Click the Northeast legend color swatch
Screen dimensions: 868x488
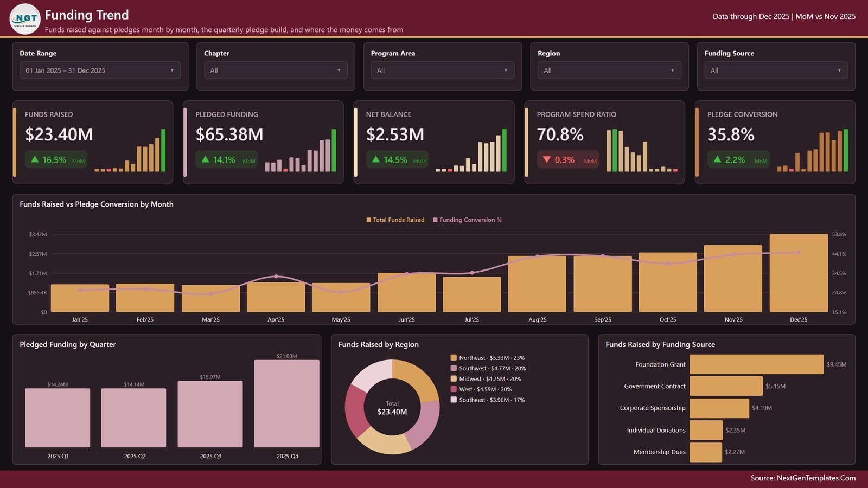click(x=454, y=358)
